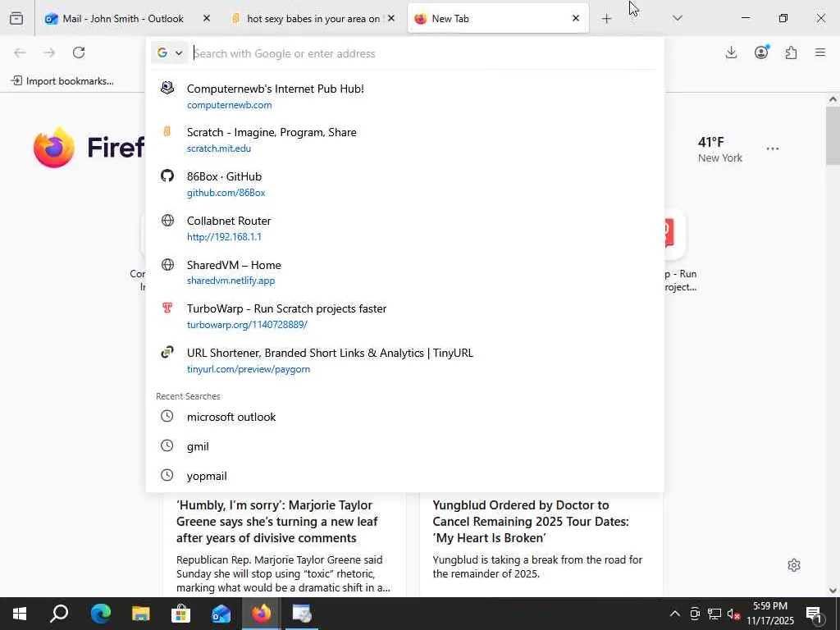Launch Microsoft Edge from taskbar

(x=100, y=614)
